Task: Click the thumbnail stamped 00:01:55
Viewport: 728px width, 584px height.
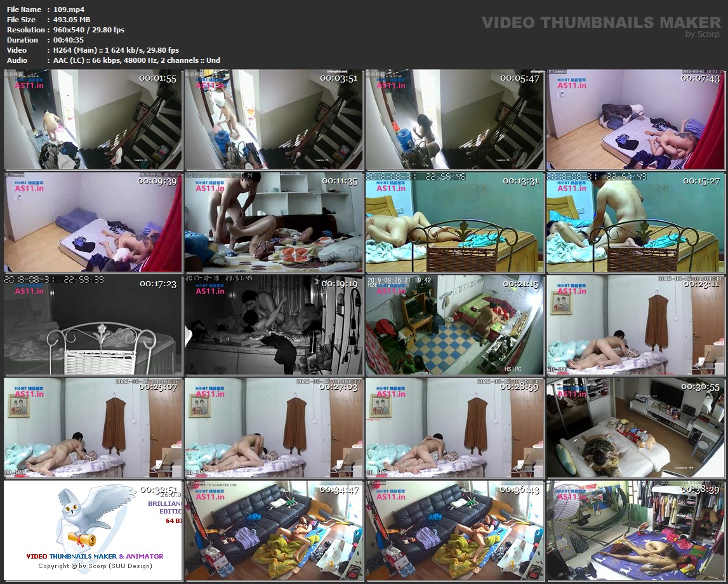Action: pyautogui.click(x=93, y=119)
